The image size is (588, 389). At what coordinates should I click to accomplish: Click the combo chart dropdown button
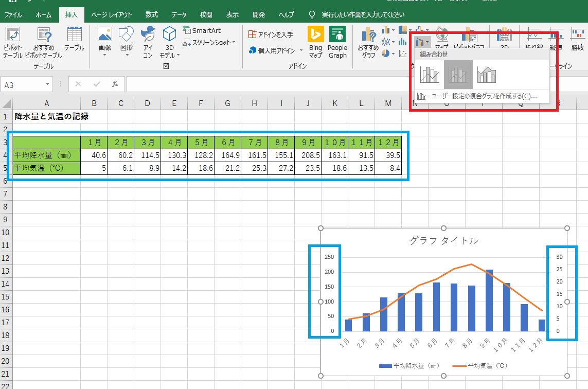(422, 42)
